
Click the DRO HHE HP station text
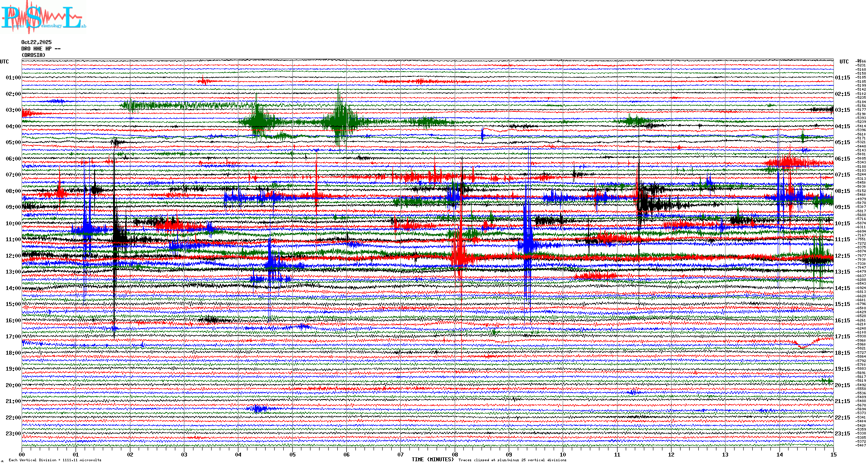tap(41, 49)
